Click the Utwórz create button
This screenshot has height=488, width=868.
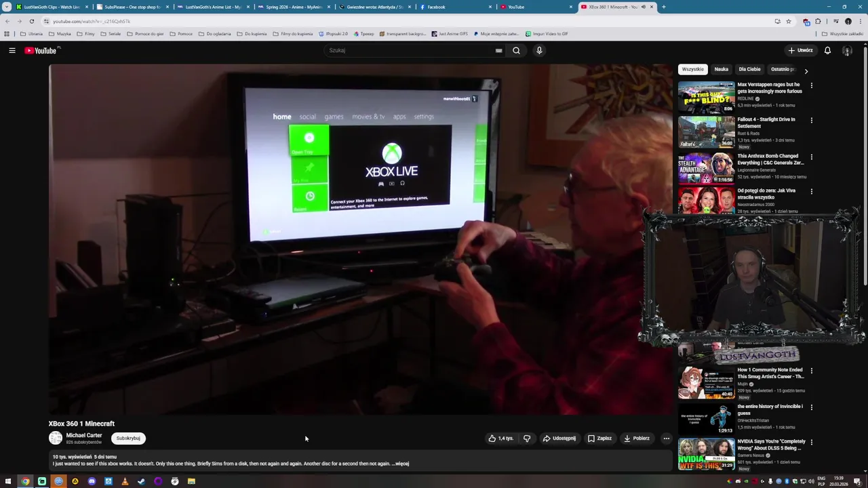(800, 50)
